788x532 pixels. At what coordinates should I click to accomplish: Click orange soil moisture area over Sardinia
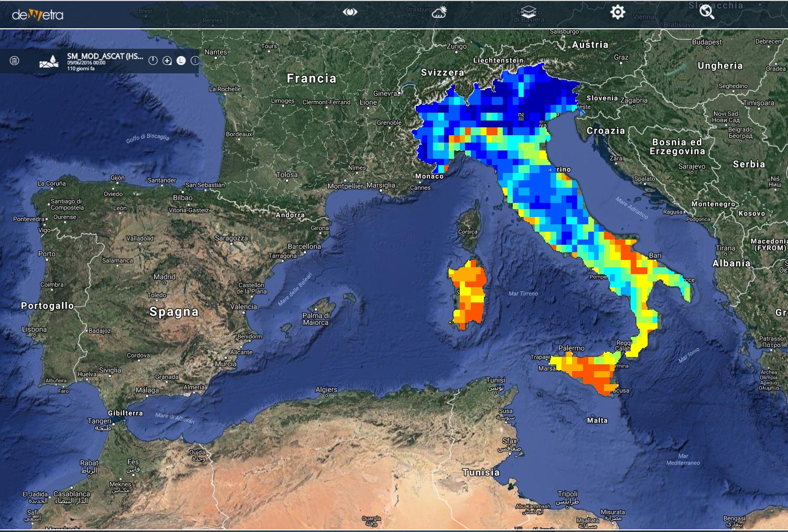pyautogui.click(x=468, y=294)
